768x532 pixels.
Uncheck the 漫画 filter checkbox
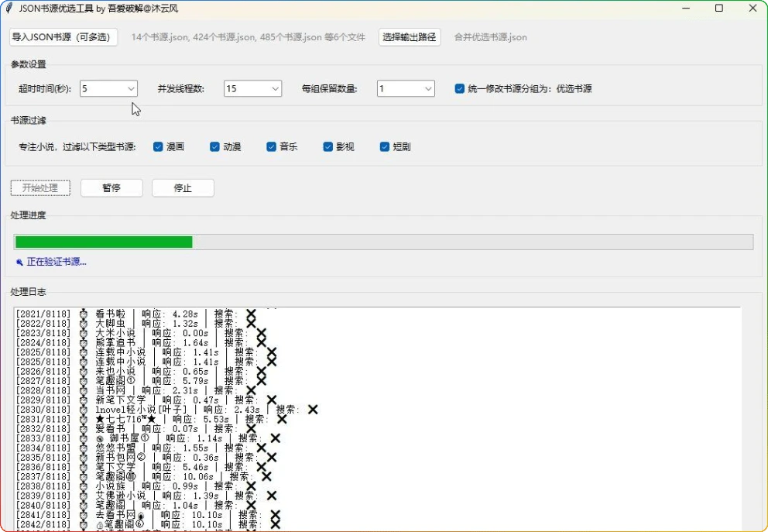point(158,146)
